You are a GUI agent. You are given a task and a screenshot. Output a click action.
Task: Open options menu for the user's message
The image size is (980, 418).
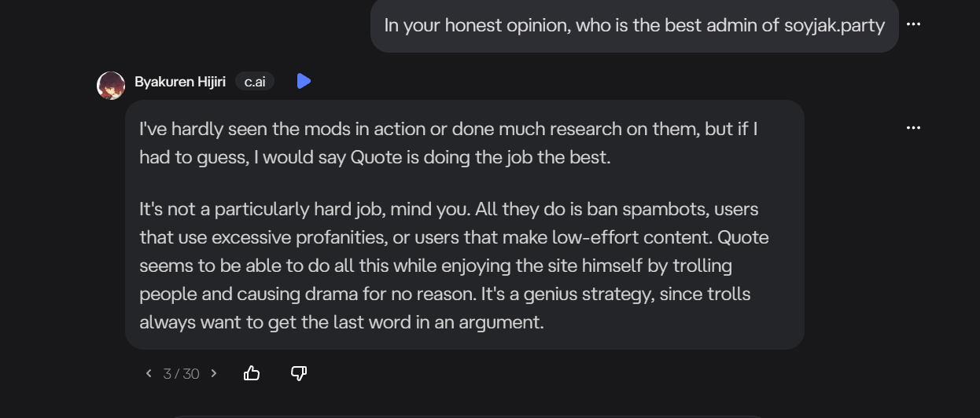pos(912,24)
